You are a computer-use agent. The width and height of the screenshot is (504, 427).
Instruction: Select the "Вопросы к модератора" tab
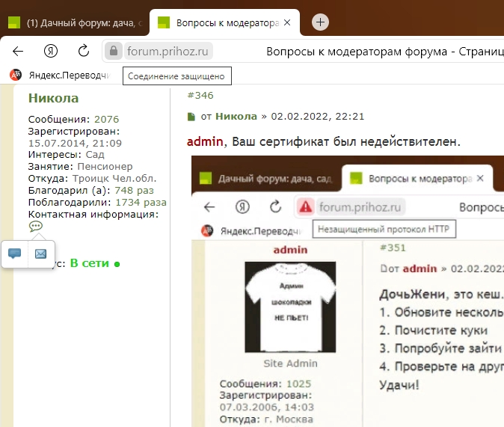click(x=217, y=22)
